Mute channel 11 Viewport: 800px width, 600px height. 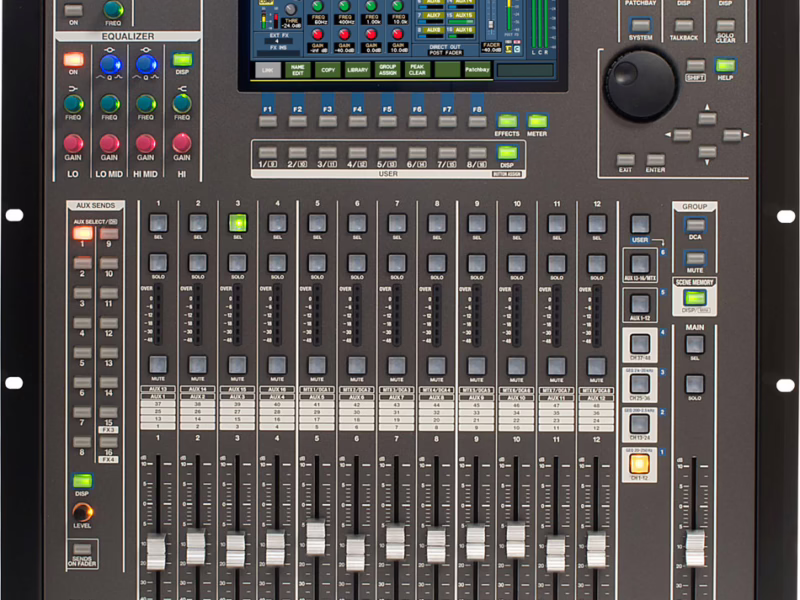pos(556,365)
